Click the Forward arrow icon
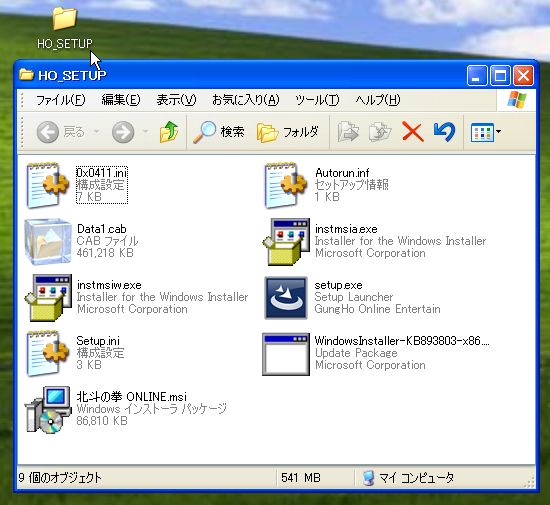550x505 pixels. 123,132
